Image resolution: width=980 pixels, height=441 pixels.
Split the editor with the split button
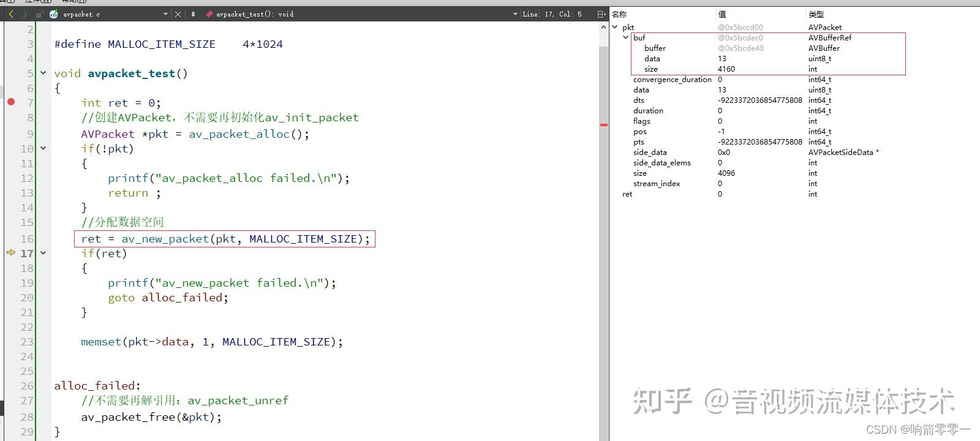(x=602, y=14)
